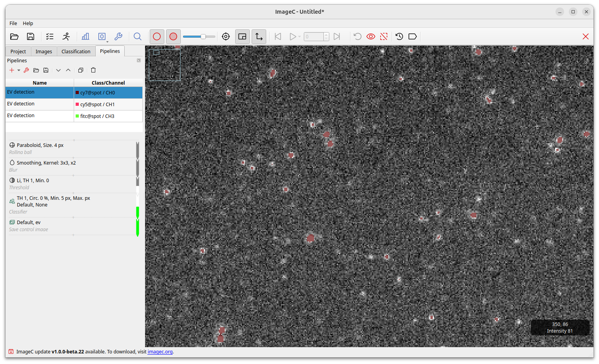Open pipeline from folder icon in Pipelines panel
Image resolution: width=599 pixels, height=364 pixels.
coord(36,70)
